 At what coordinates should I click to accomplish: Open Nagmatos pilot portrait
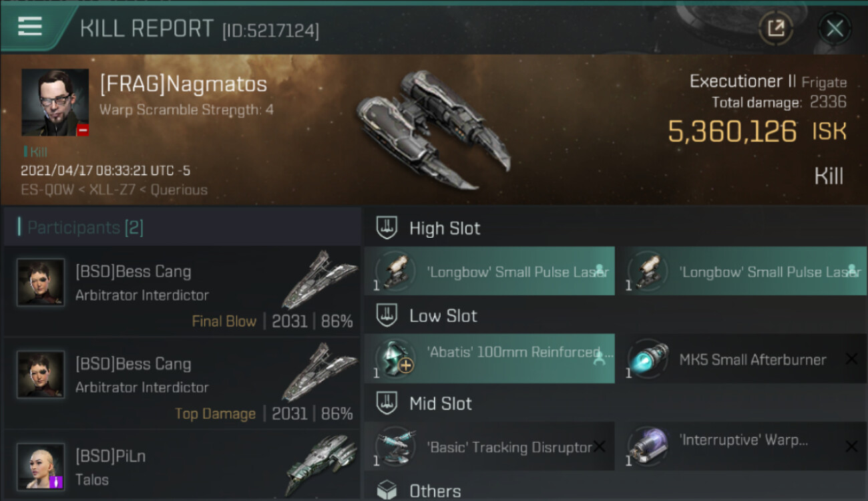tap(55, 102)
